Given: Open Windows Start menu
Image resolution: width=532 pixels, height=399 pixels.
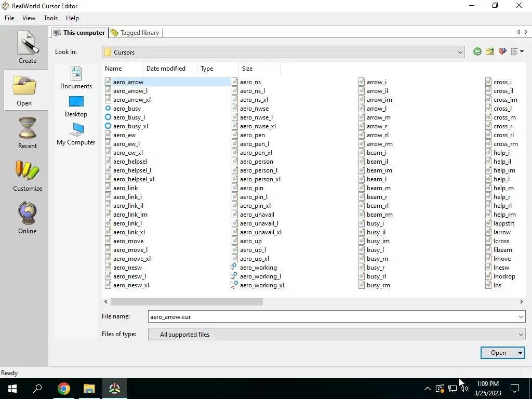Looking at the screenshot, I should click(12, 389).
